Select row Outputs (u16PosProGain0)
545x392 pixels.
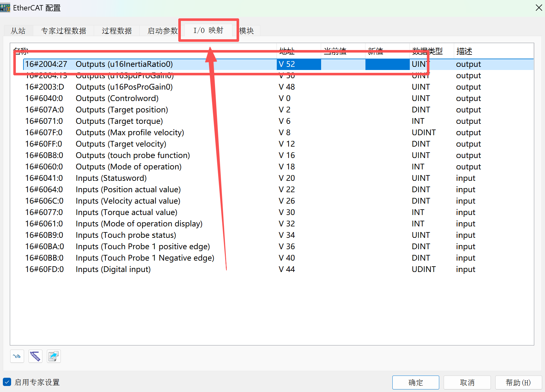pyautogui.click(x=278, y=87)
